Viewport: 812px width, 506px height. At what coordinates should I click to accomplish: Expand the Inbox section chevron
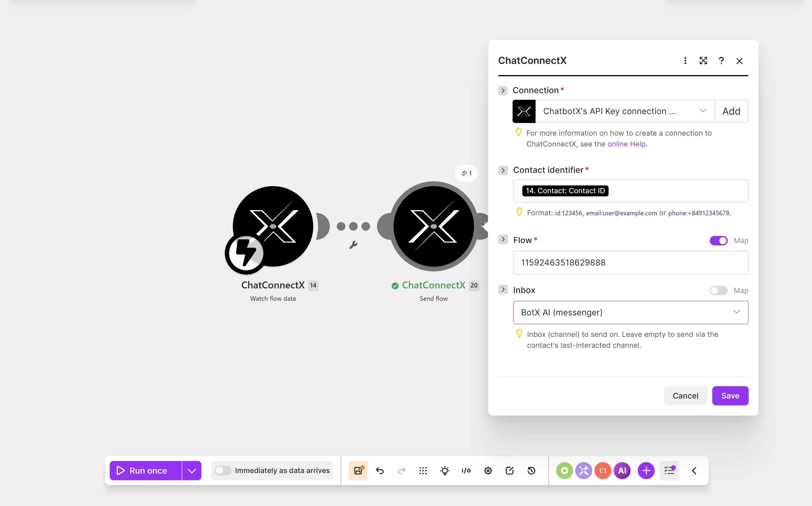point(503,290)
